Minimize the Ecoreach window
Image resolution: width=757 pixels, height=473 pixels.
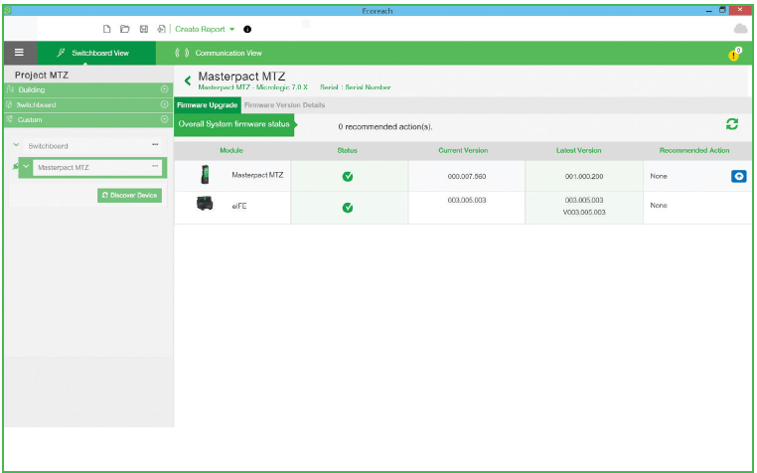[x=709, y=10]
